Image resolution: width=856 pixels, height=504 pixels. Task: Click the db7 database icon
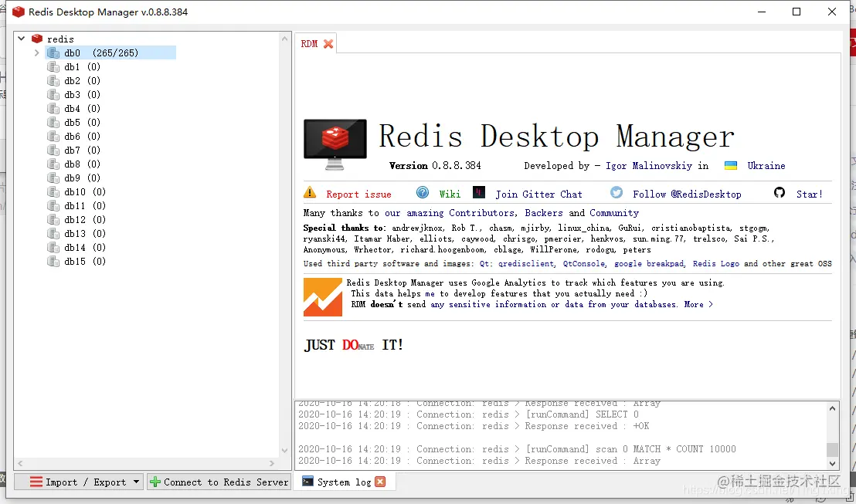click(53, 150)
